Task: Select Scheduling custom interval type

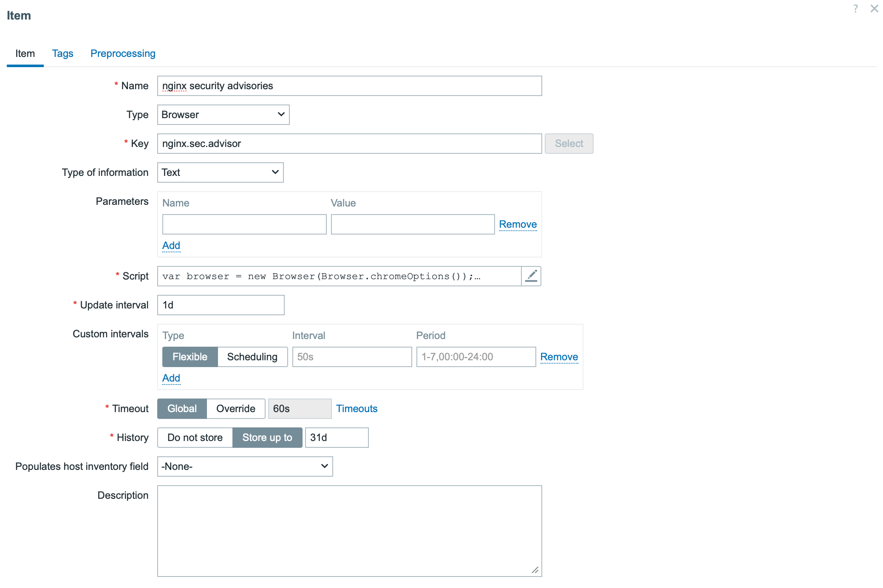Action: coord(252,357)
